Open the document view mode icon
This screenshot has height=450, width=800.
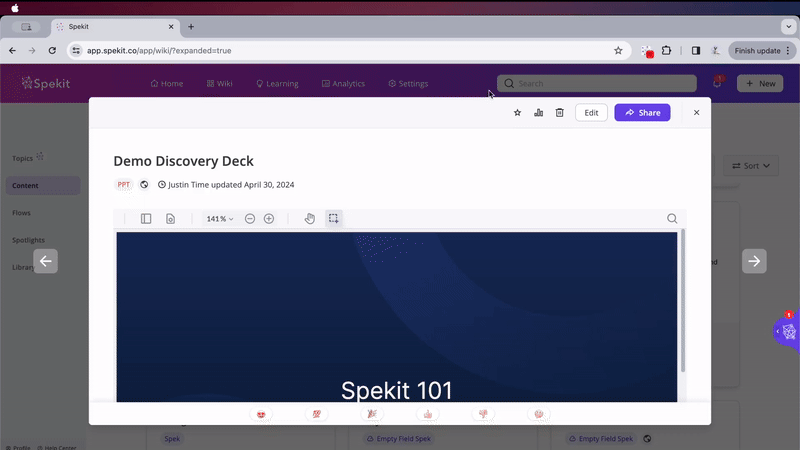click(x=170, y=218)
